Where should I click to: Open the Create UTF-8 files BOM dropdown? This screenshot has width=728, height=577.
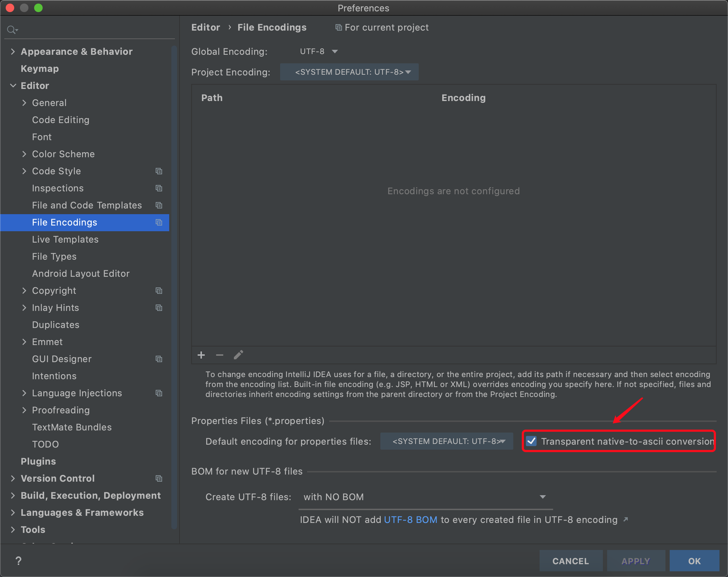click(425, 497)
